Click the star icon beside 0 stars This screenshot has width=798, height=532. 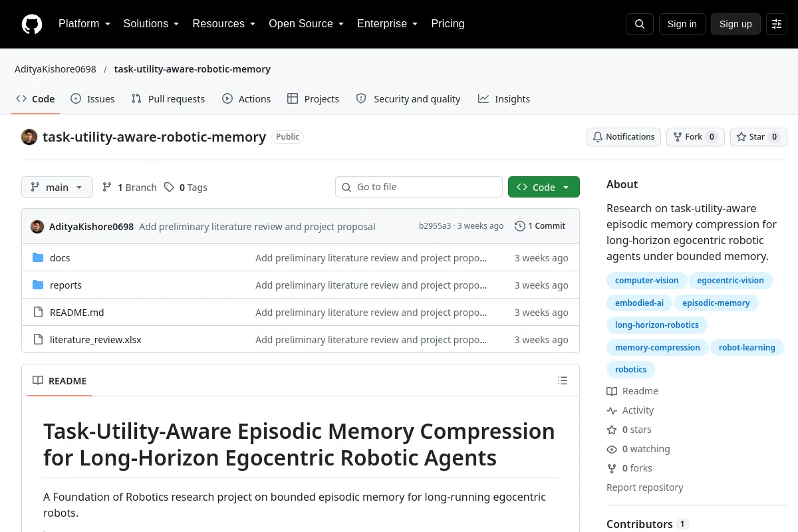612,430
